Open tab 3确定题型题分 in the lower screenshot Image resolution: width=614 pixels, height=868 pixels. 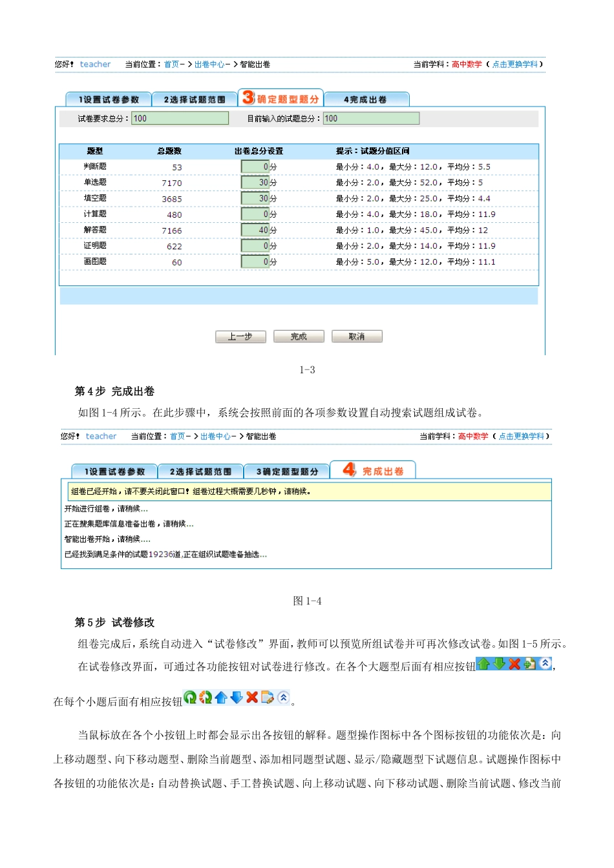point(287,471)
